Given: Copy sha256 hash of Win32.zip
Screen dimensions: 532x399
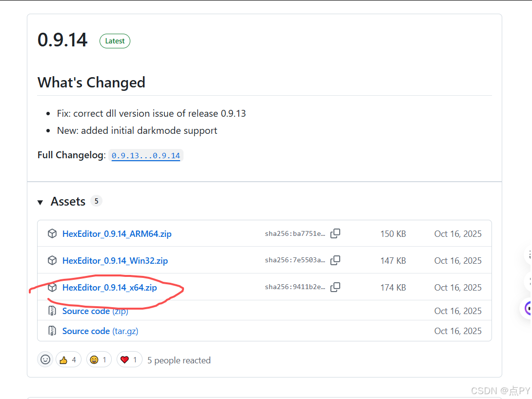Looking at the screenshot, I should click(335, 260).
